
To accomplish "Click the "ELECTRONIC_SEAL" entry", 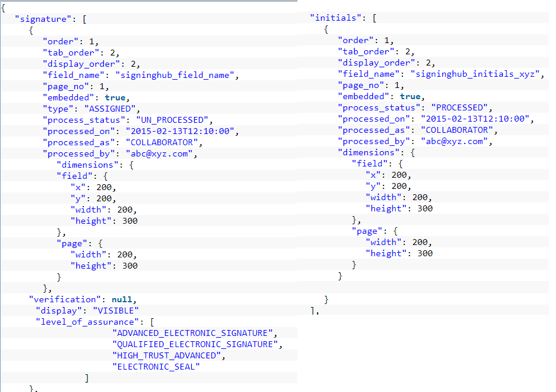I will 156,367.
